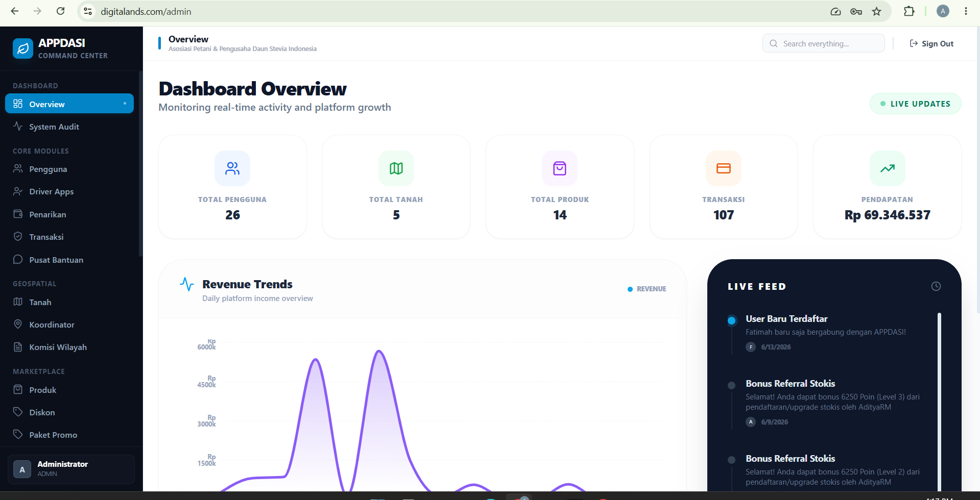Click the Live Feed scrollbar
The width and height of the screenshot is (980, 500).
[939, 403]
